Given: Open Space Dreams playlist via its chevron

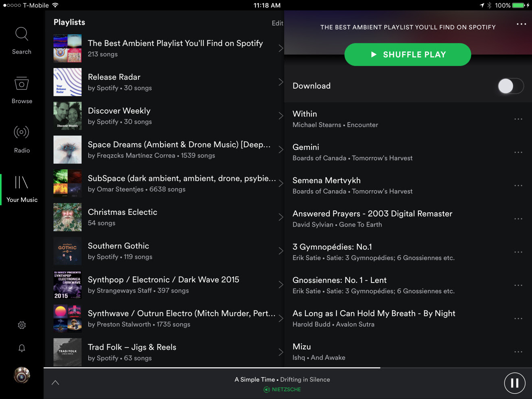Looking at the screenshot, I should tap(281, 150).
